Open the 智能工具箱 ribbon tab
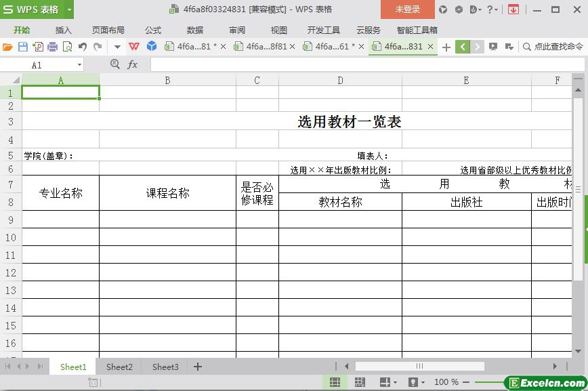 click(417, 30)
